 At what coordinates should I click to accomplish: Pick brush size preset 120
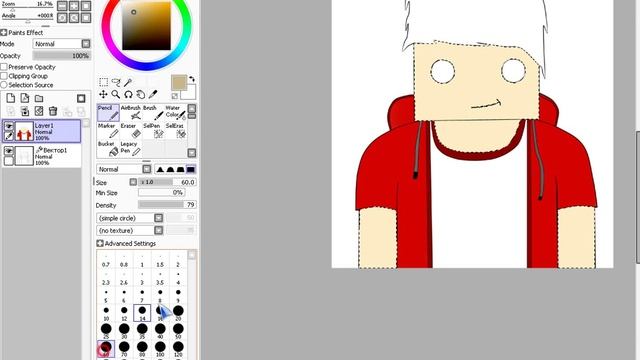click(178, 349)
